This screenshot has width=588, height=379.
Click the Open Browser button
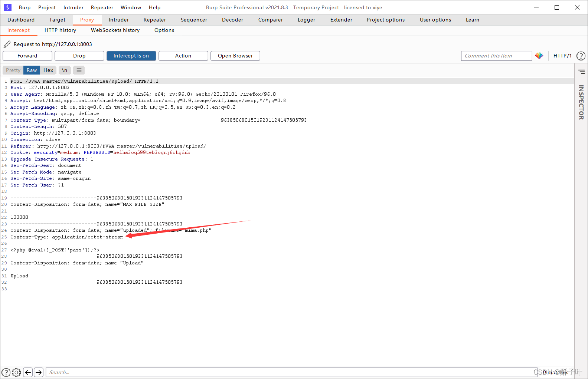tap(235, 56)
